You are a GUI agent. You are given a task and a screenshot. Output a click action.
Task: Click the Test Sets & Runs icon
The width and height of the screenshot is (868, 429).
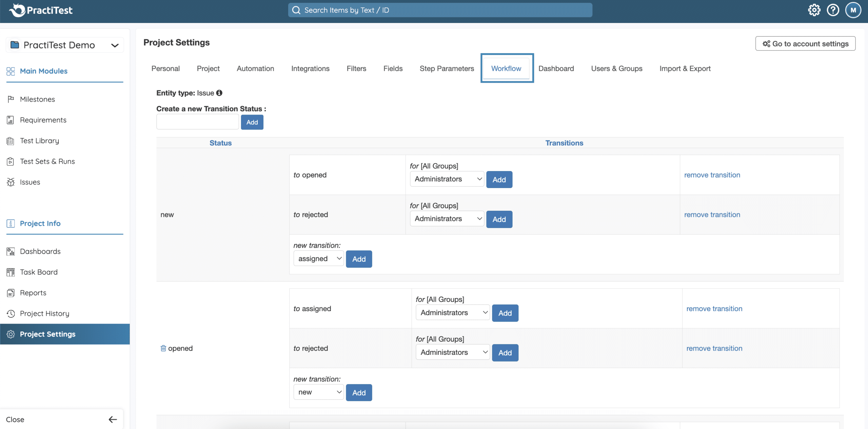pos(11,161)
